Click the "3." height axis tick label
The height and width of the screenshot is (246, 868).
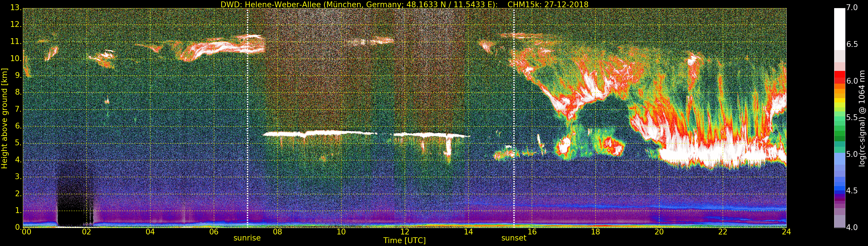click(x=18, y=176)
